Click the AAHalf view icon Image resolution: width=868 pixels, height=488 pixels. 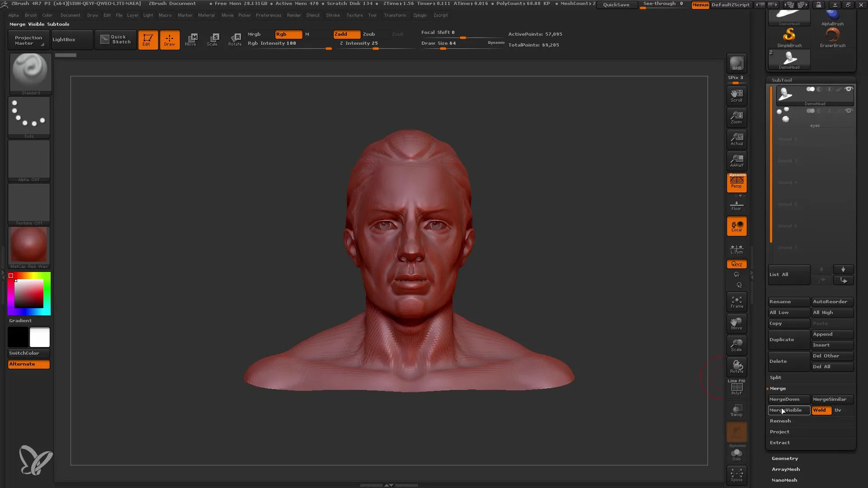tap(736, 161)
